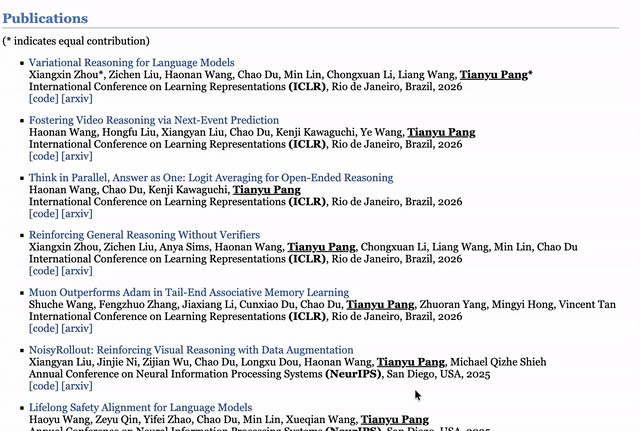This screenshot has width=640, height=431.
Task: Open the Variational Reasoning for Language Models paper
Action: pos(131,63)
